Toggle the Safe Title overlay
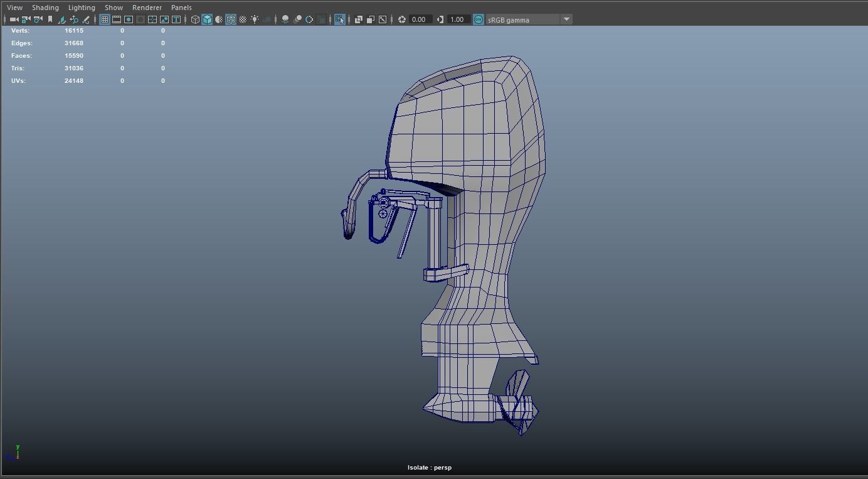This screenshot has height=479, width=868. (176, 19)
